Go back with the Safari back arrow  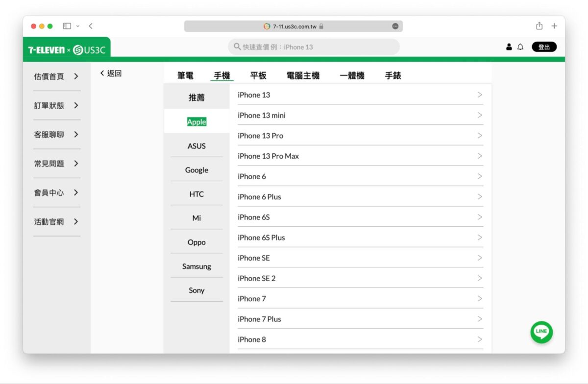(x=91, y=26)
